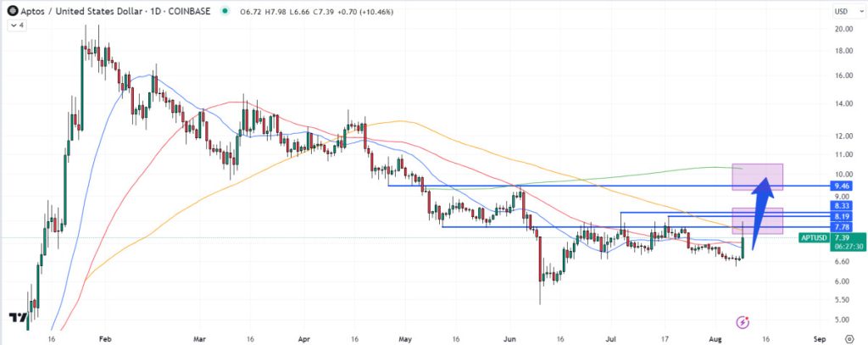Click the pink lightning event icon
Screen dimensions: 868x345
[x=743, y=321]
